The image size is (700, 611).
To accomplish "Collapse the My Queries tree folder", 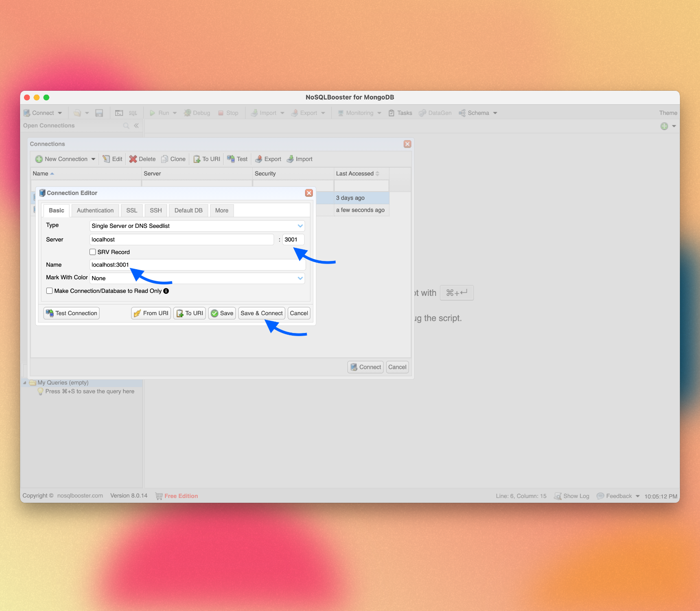I will pos(24,383).
